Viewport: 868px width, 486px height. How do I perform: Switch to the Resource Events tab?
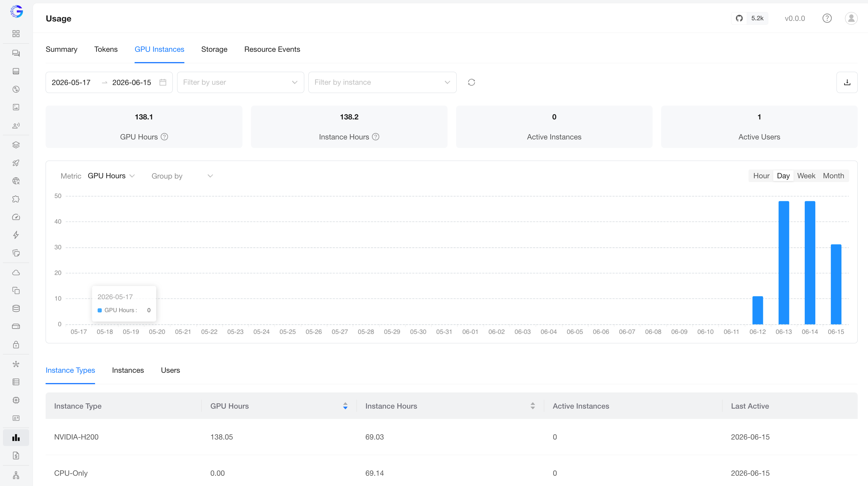coord(272,49)
